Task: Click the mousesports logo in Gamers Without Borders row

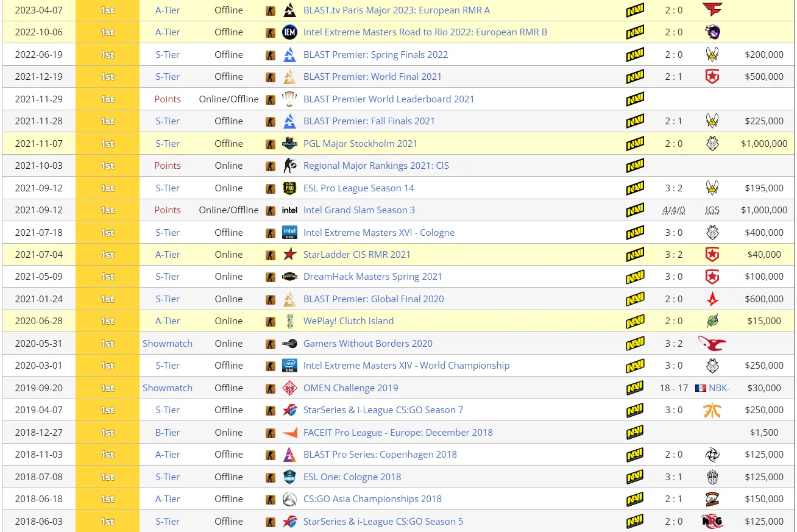Action: 712,343
